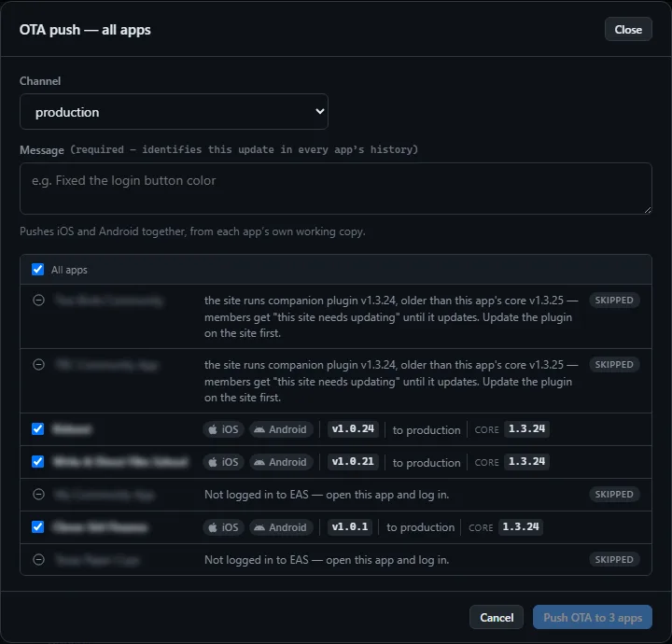Click the Channel label
672x644 pixels.
40,80
